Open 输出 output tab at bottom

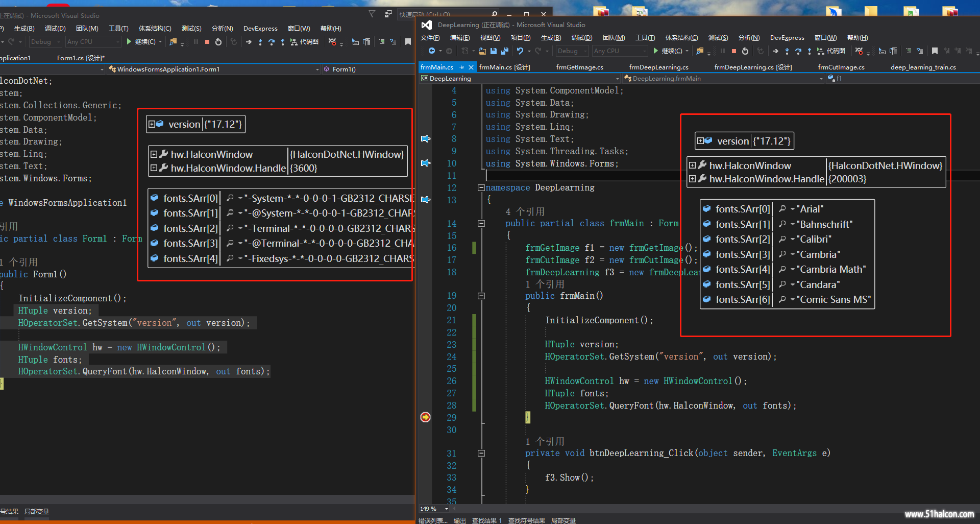click(x=459, y=520)
